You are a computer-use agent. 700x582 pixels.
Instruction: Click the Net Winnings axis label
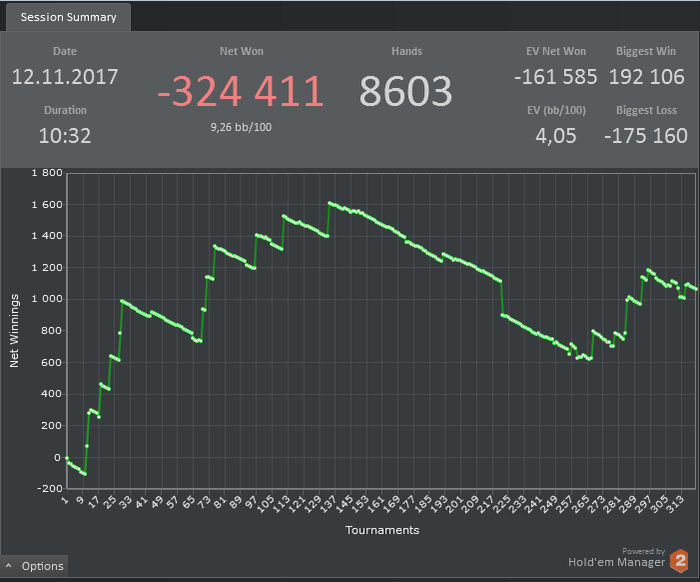14,331
